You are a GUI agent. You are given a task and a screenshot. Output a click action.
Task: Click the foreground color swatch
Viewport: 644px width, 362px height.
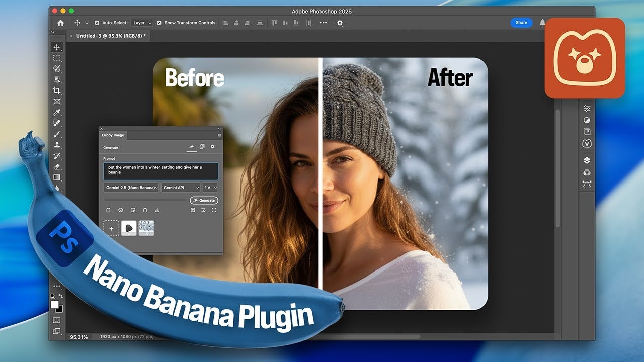tap(54, 305)
